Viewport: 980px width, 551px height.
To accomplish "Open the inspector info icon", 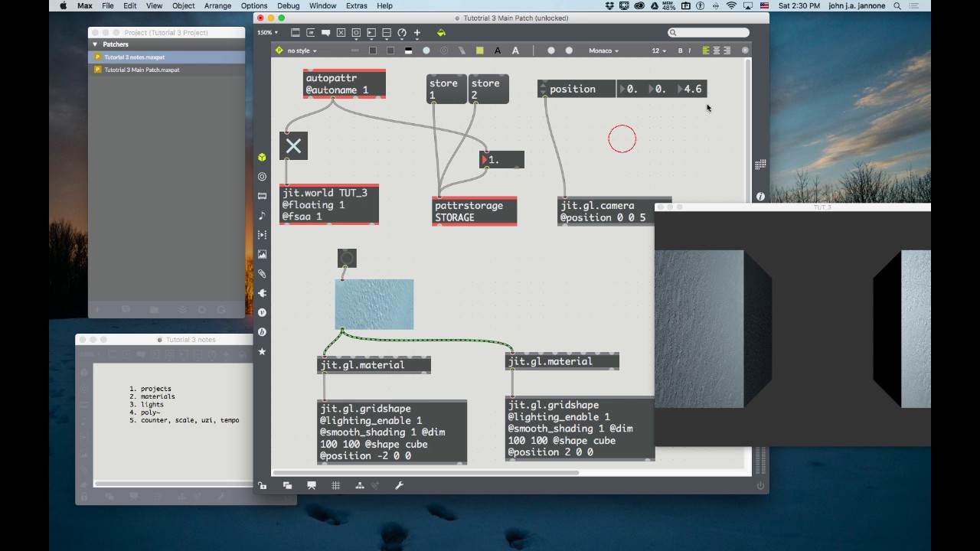I will [x=760, y=197].
